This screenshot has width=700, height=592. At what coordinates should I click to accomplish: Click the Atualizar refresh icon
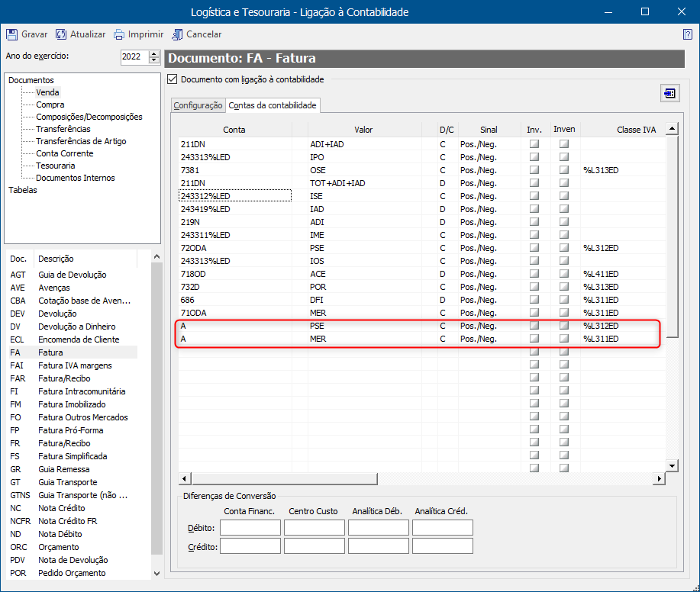tap(61, 34)
